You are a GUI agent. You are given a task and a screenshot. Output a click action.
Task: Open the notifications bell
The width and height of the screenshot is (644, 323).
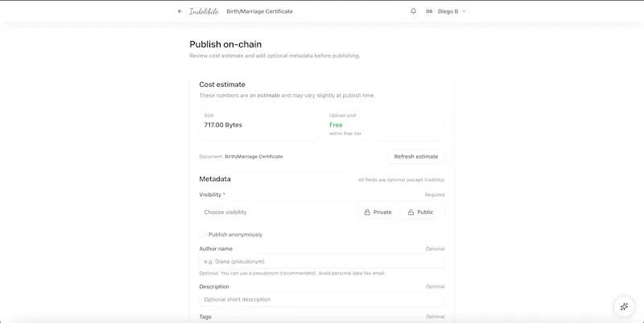[413, 11]
